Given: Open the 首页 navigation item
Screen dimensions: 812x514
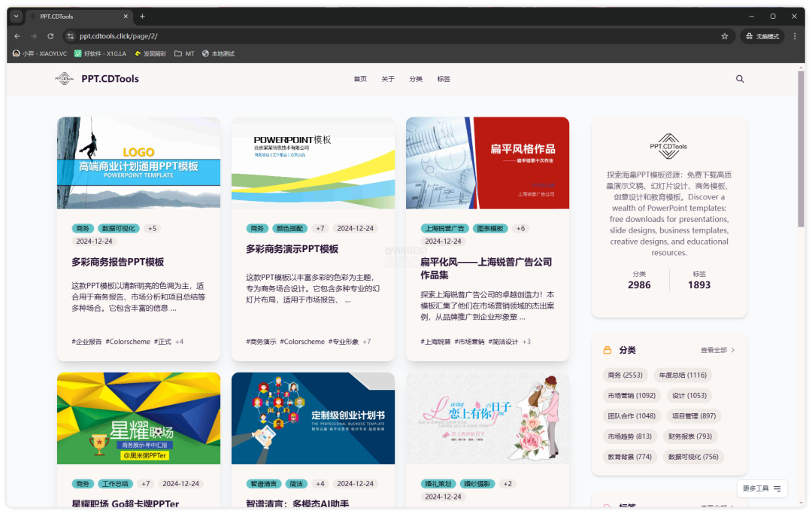Looking at the screenshot, I should [360, 79].
